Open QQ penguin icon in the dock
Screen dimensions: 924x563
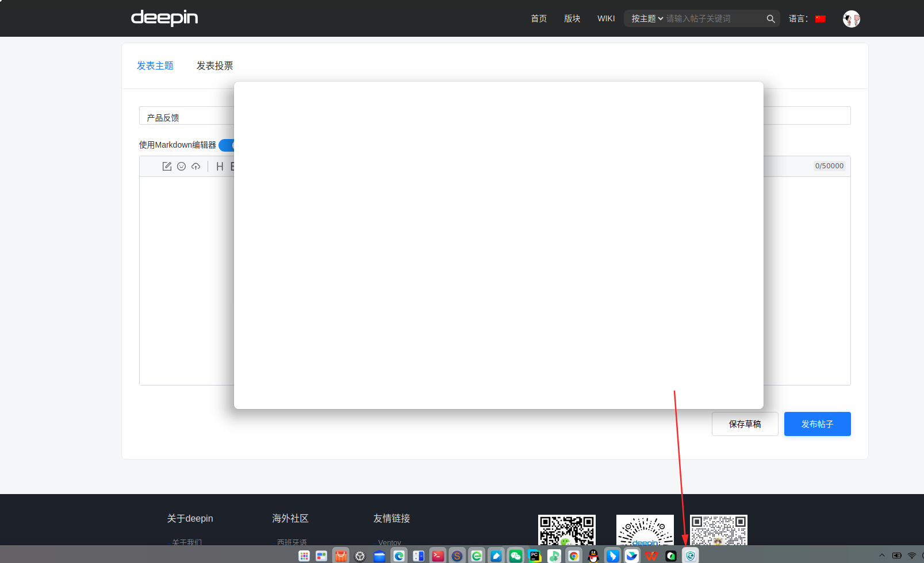click(x=593, y=556)
